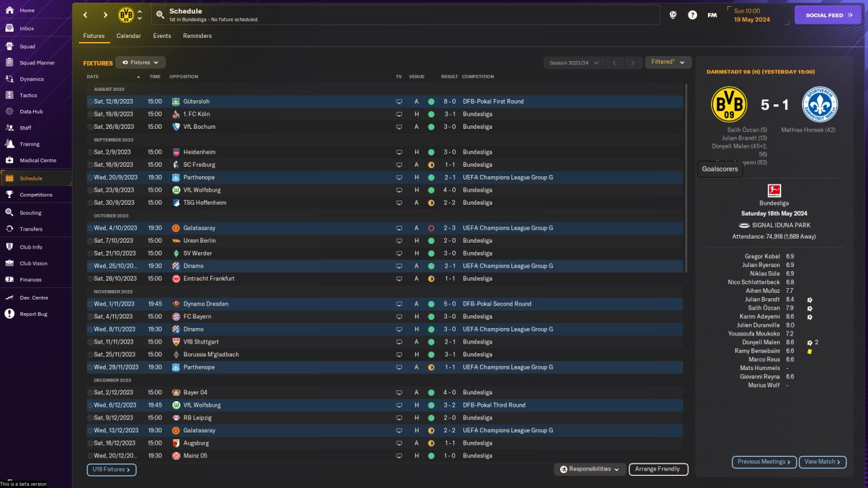Viewport: 868px width, 488px height.
Task: Click the View Match button
Action: [823, 462]
